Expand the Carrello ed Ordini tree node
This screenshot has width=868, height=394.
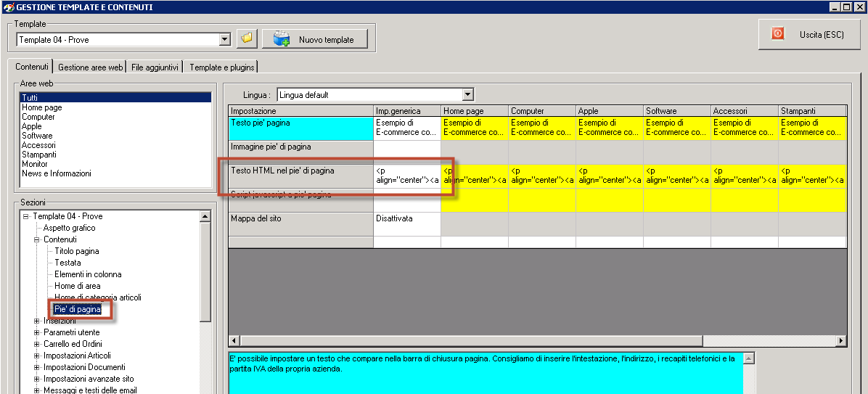click(36, 344)
